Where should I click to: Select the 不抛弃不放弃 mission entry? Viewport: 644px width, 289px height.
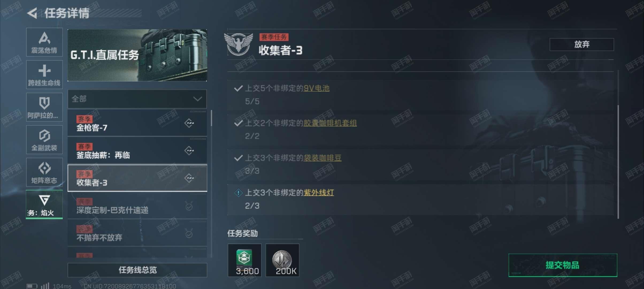pyautogui.click(x=137, y=233)
